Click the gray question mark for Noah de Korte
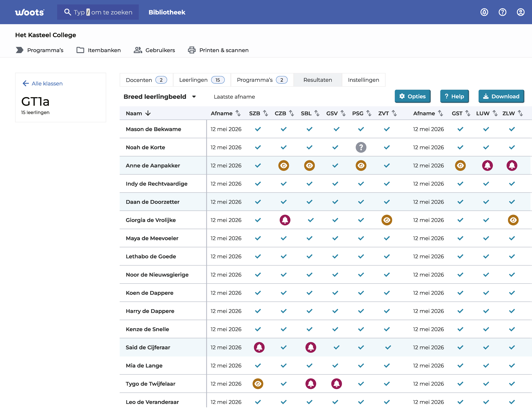 (x=361, y=147)
